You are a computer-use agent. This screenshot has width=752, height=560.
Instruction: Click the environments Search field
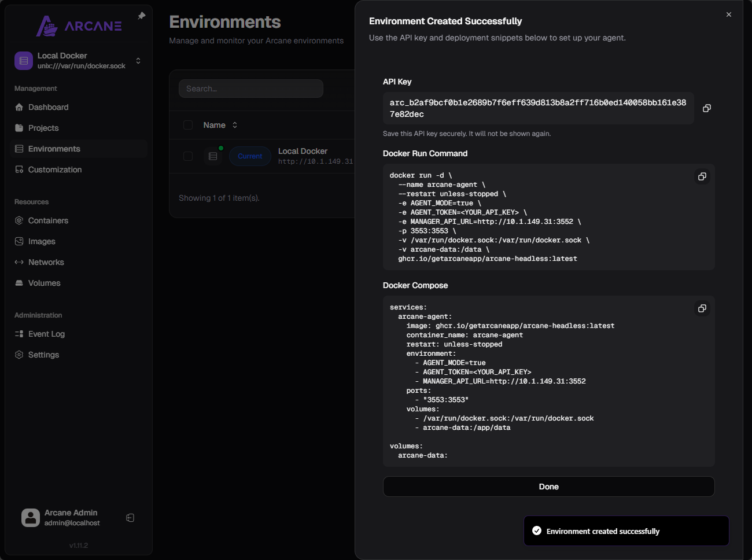tap(250, 89)
